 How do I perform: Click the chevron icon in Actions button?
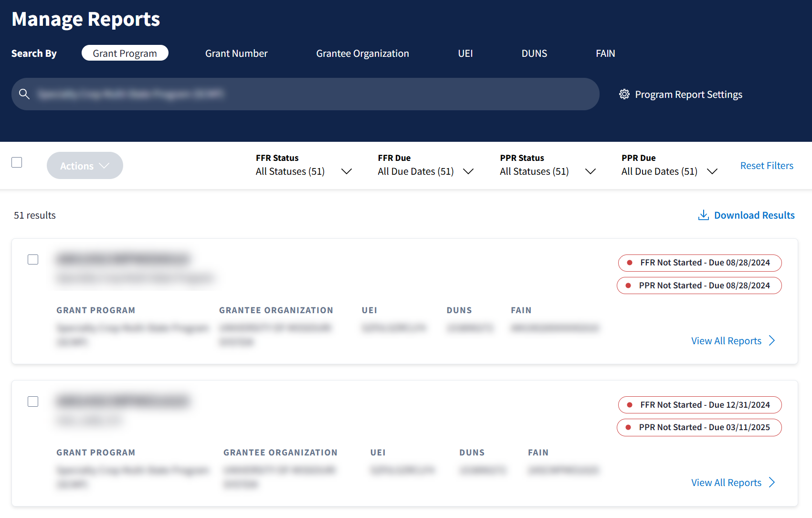104,166
